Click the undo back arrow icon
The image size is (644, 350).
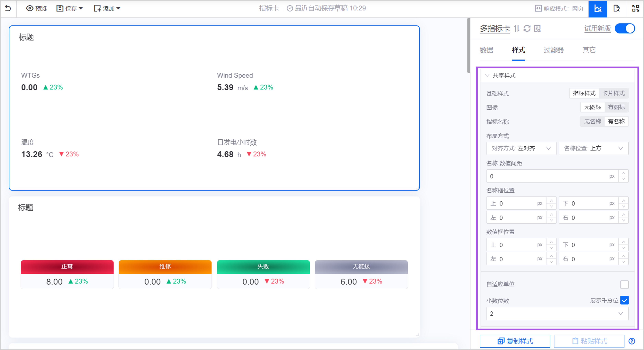(8, 8)
